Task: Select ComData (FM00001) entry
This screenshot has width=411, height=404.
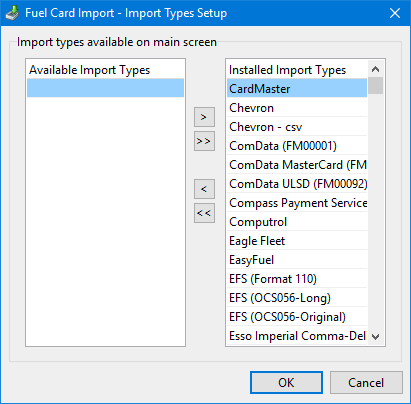Action: click(297, 146)
